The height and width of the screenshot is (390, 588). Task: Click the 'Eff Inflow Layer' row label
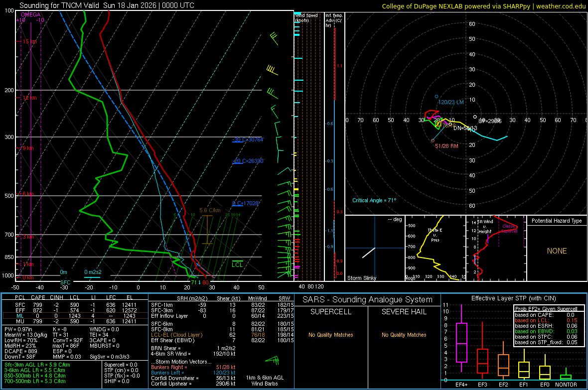coord(169,316)
